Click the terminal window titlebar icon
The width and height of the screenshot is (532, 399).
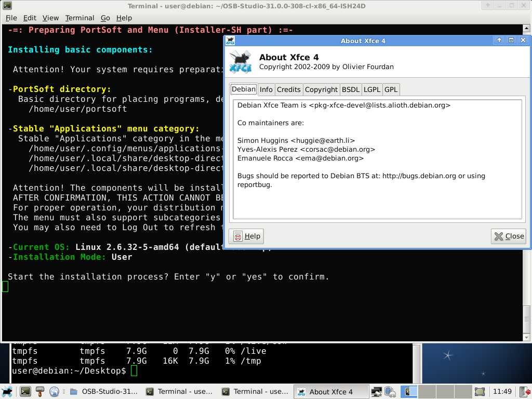point(7,5)
